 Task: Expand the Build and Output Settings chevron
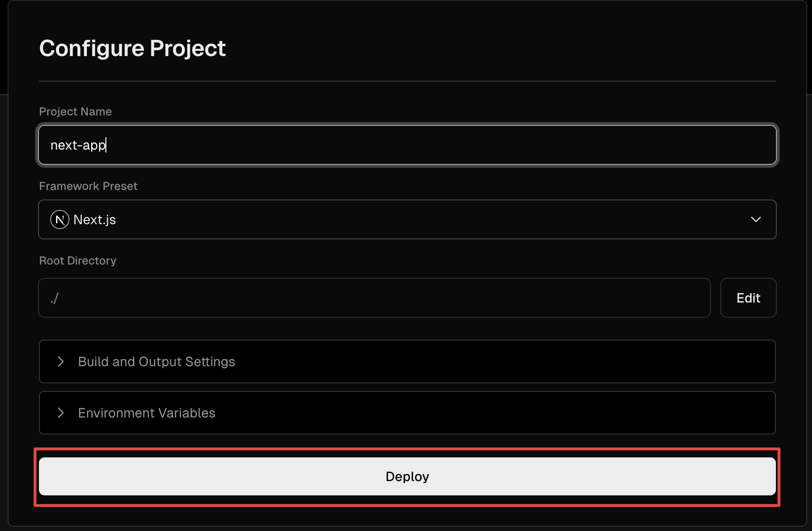point(61,361)
